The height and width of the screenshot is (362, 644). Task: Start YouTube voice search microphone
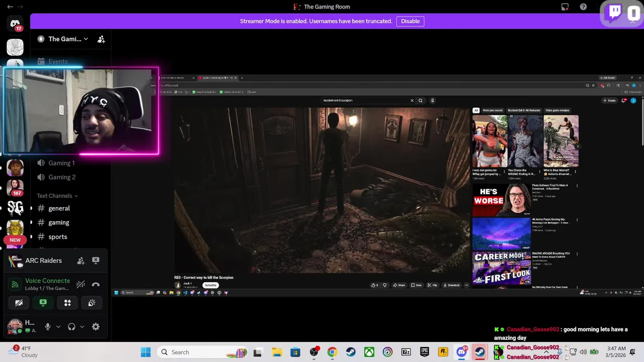pyautogui.click(x=432, y=101)
